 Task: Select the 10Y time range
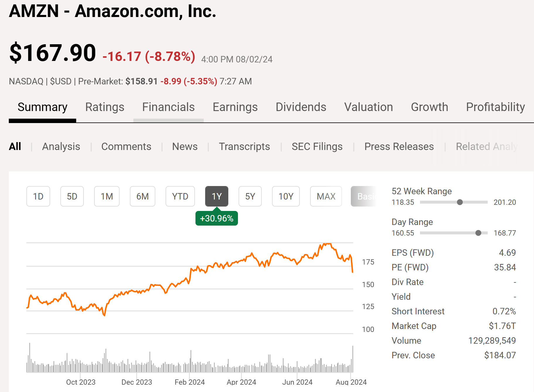[x=285, y=196]
